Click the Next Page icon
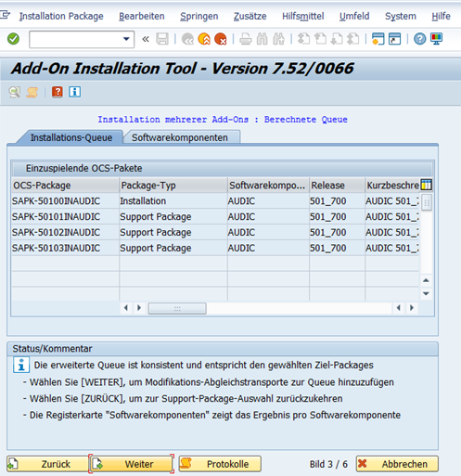The height and width of the screenshot is (476, 461). (x=337, y=39)
